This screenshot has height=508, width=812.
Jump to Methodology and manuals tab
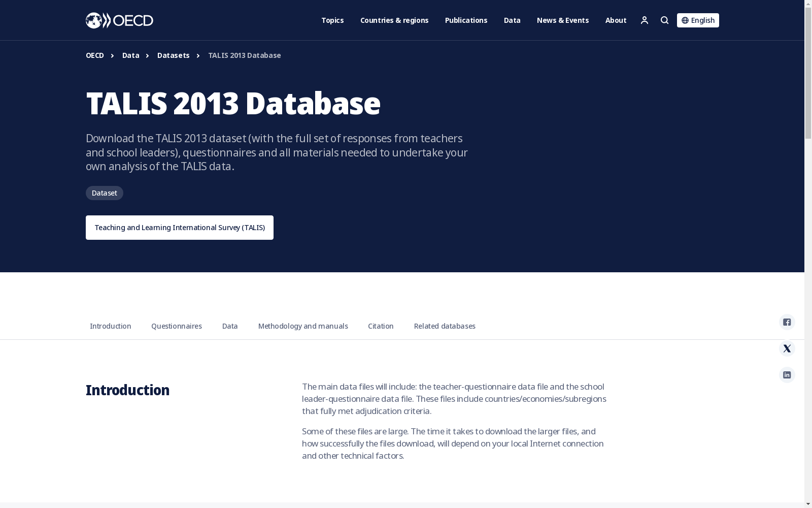303,326
